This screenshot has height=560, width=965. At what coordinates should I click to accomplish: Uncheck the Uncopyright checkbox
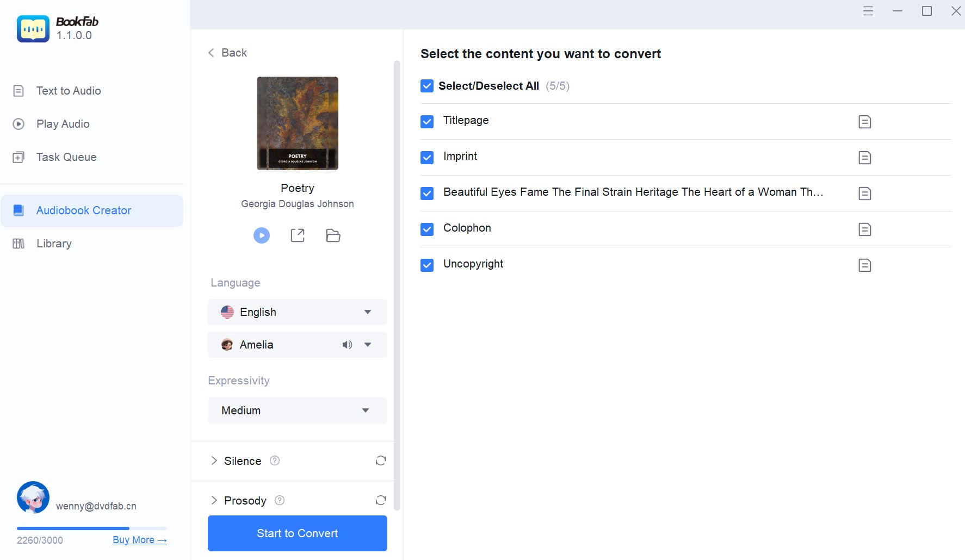(x=427, y=265)
